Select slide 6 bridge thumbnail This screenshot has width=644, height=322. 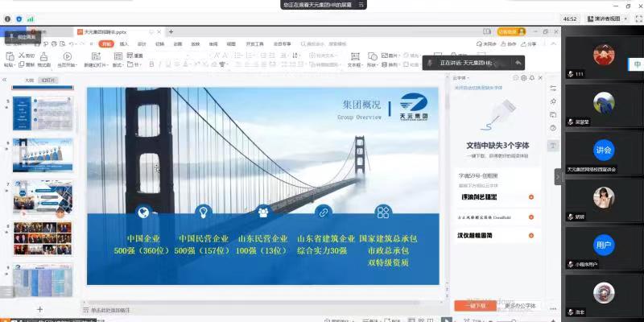tap(43, 155)
